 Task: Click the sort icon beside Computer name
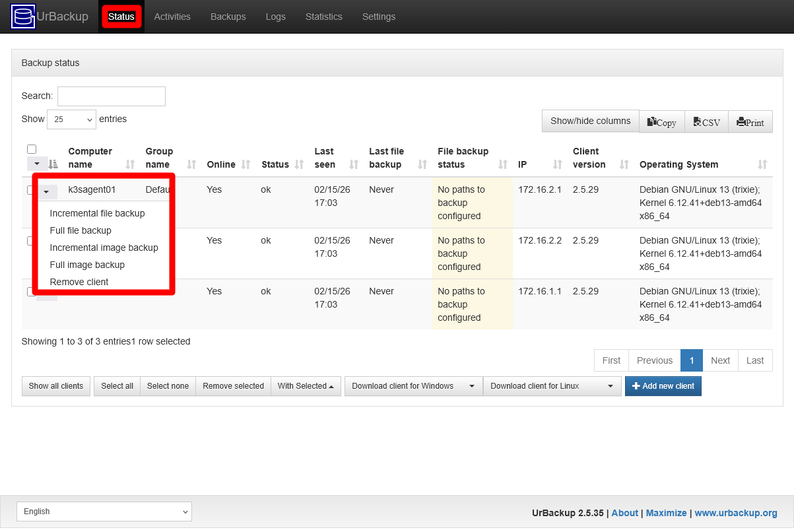pyautogui.click(x=129, y=164)
